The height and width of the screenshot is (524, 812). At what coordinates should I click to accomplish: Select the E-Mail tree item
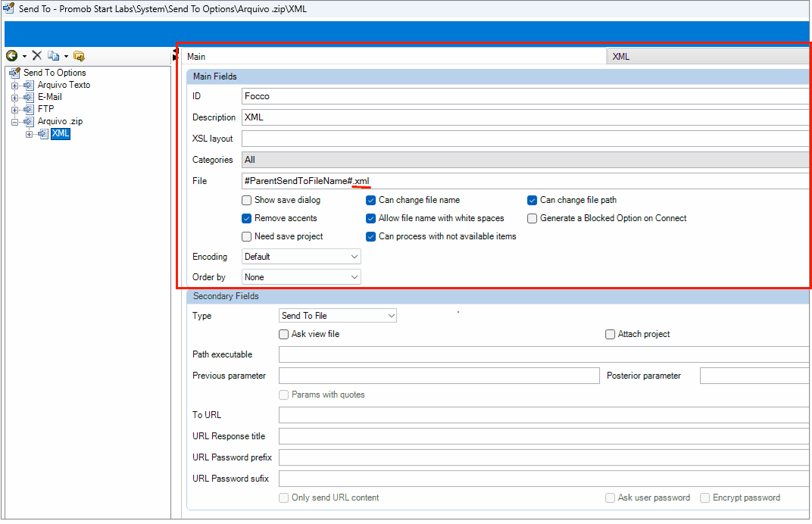click(x=50, y=97)
